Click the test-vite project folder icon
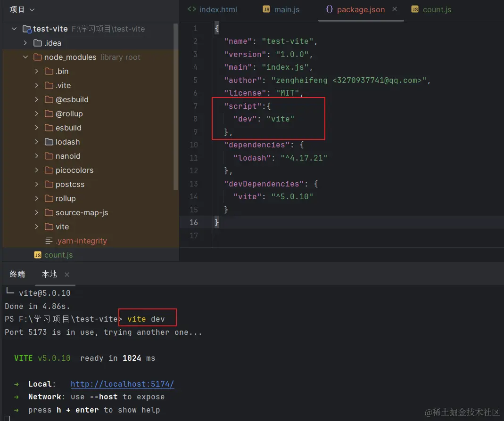 click(x=27, y=29)
